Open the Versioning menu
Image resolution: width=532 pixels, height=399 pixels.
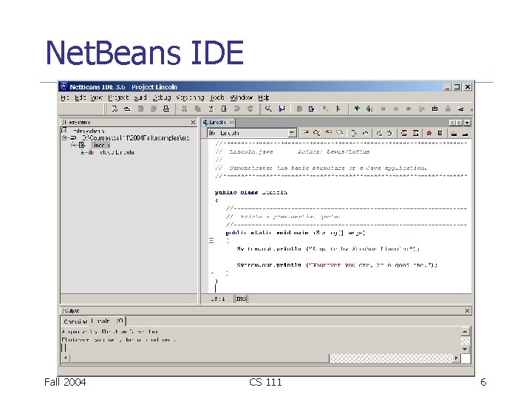tap(190, 98)
